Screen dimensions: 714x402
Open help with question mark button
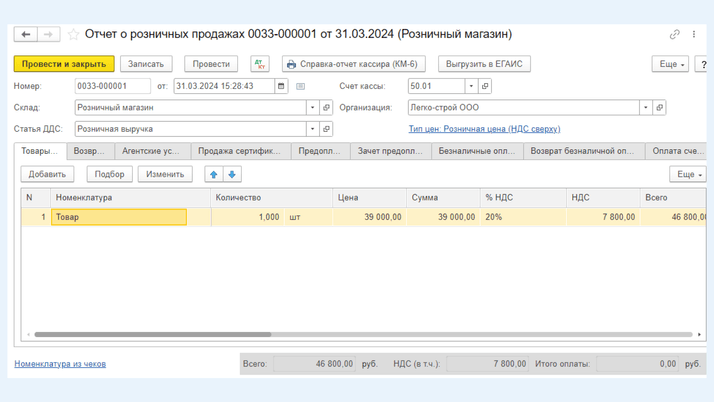[702, 64]
